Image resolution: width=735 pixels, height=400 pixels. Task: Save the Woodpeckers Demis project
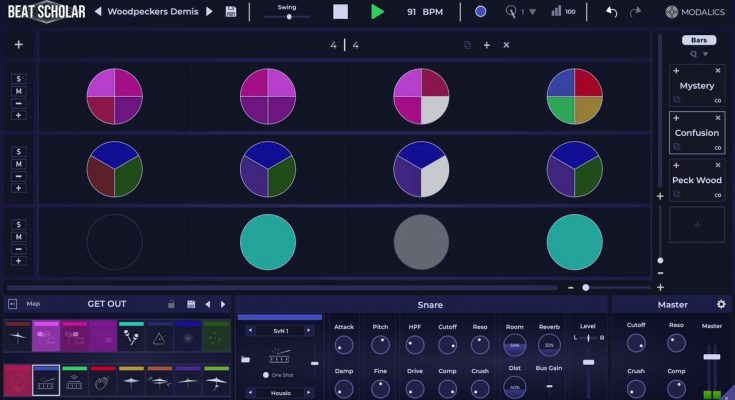click(232, 12)
